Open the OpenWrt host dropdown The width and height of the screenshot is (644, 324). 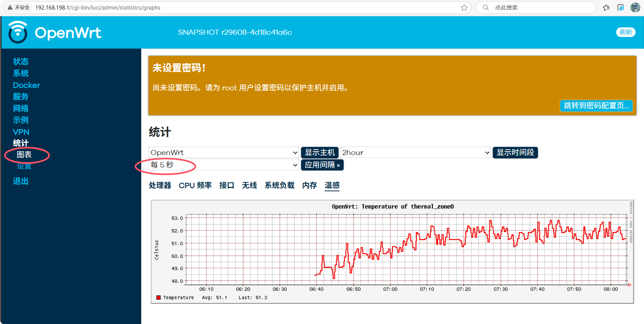coord(224,152)
